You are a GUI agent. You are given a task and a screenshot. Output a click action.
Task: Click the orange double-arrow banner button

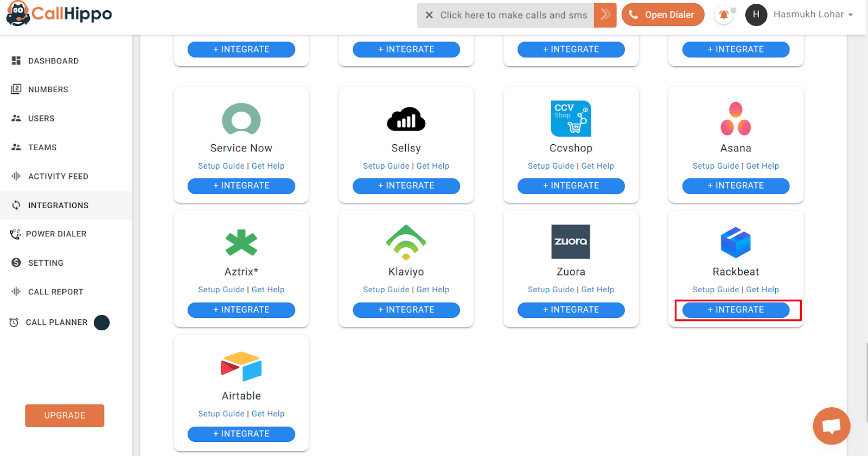(605, 15)
